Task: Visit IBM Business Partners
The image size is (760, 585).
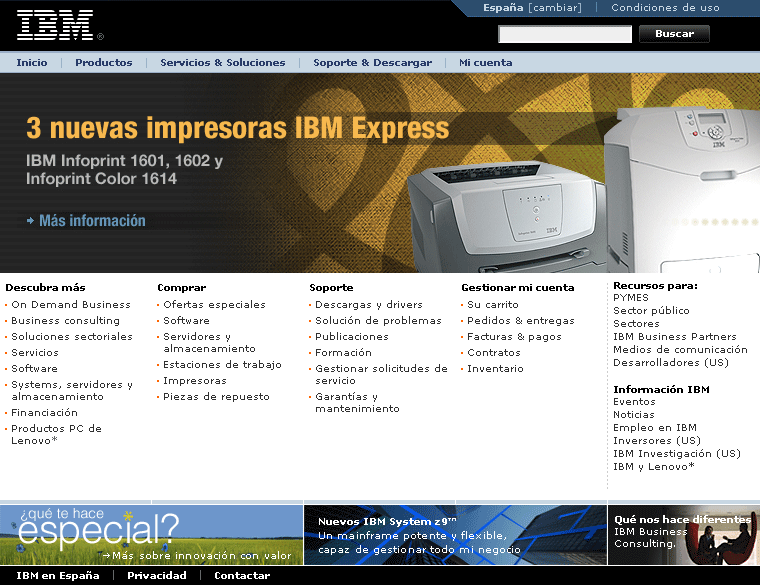Action: point(675,336)
